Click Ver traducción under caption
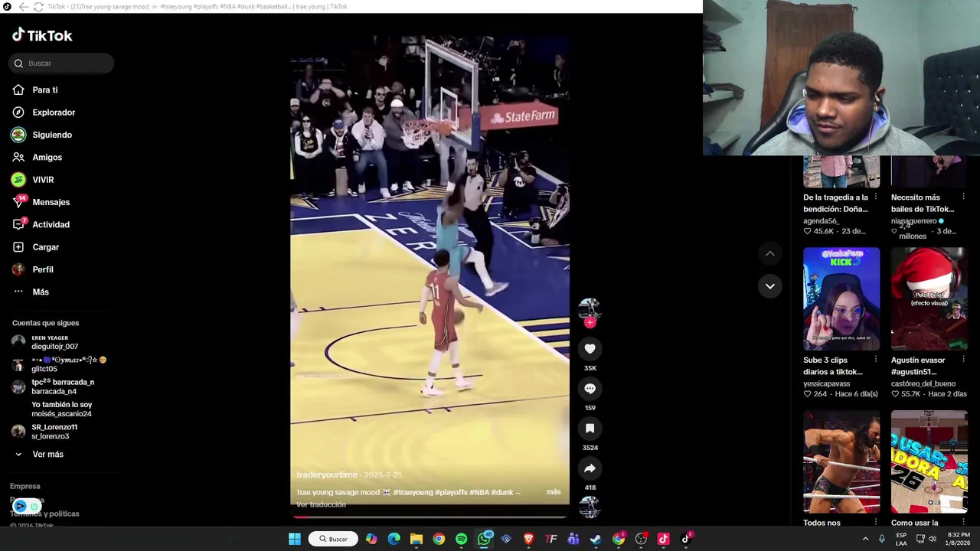This screenshot has height=551, width=980. coord(321,504)
